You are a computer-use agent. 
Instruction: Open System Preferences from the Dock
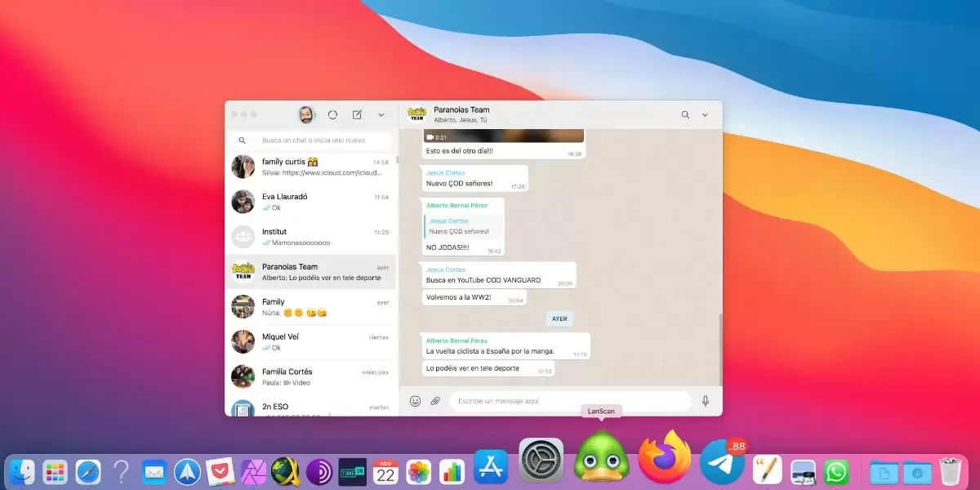click(540, 459)
